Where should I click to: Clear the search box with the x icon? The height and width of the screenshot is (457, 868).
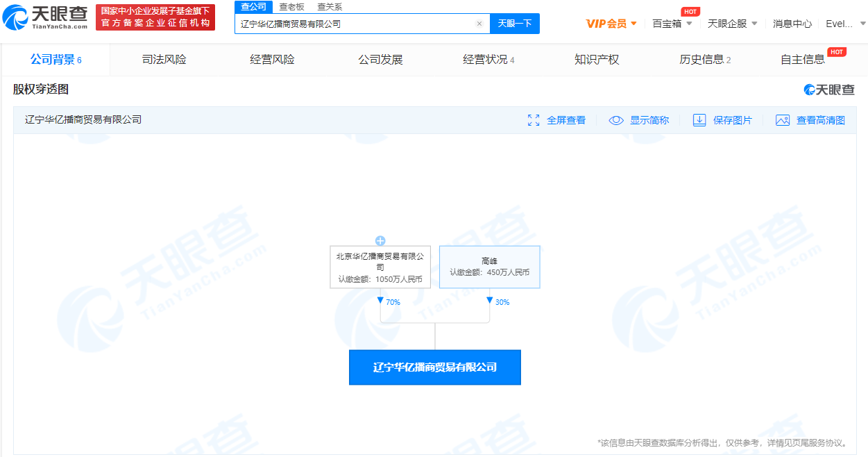[479, 24]
